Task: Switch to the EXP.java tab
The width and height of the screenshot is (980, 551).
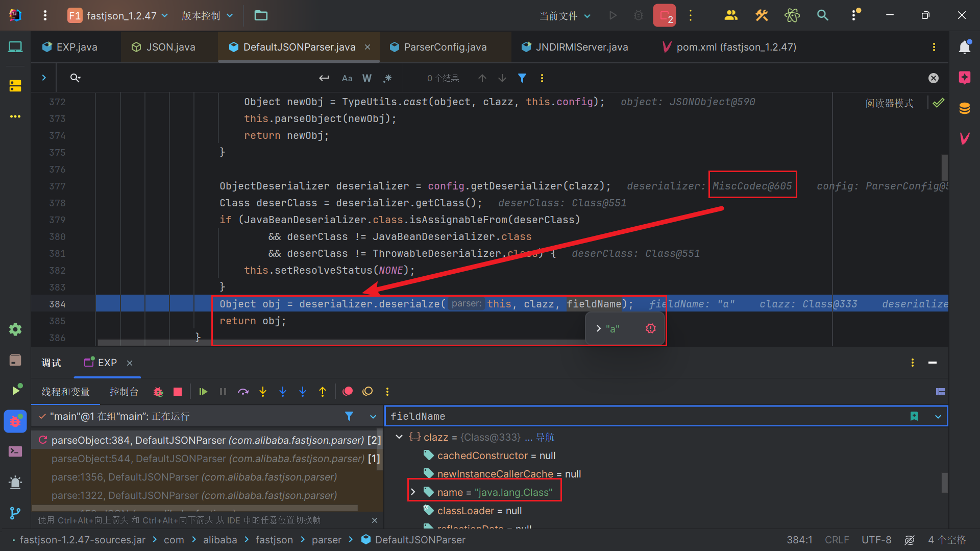Action: coord(70,47)
